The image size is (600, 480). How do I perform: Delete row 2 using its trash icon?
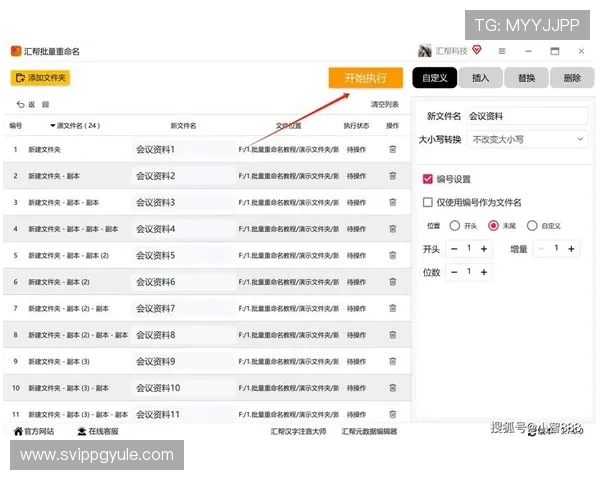coord(393,176)
